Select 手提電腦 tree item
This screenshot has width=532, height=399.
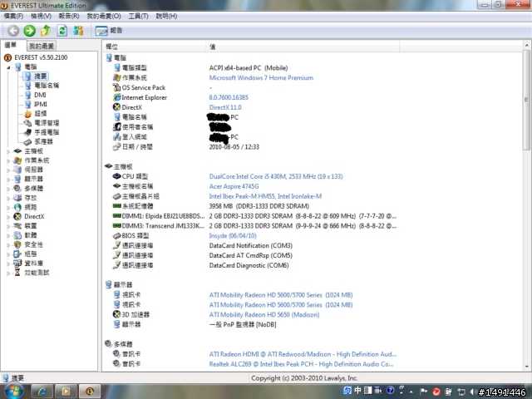click(x=47, y=132)
